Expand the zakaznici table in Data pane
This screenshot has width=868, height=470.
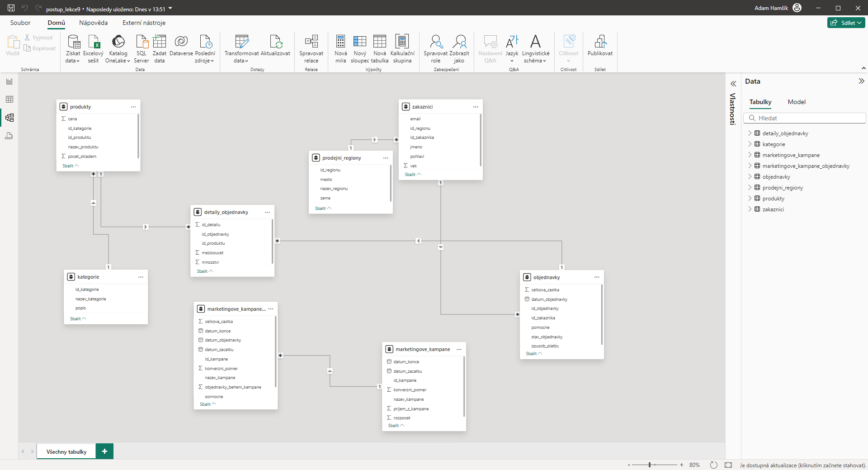click(x=750, y=209)
